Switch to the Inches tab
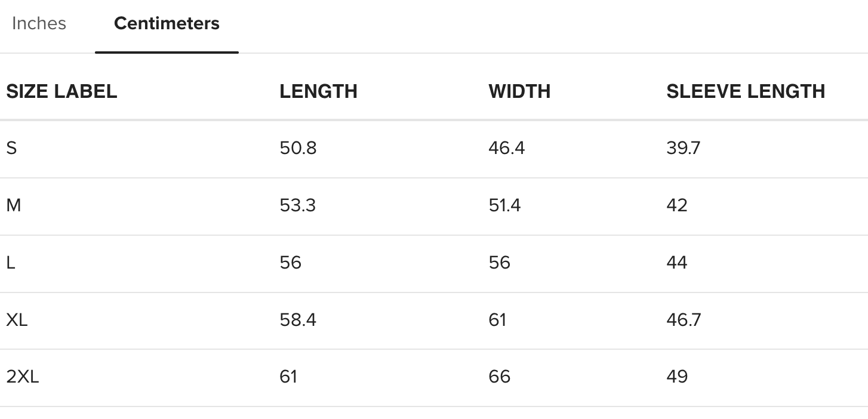 coord(39,23)
